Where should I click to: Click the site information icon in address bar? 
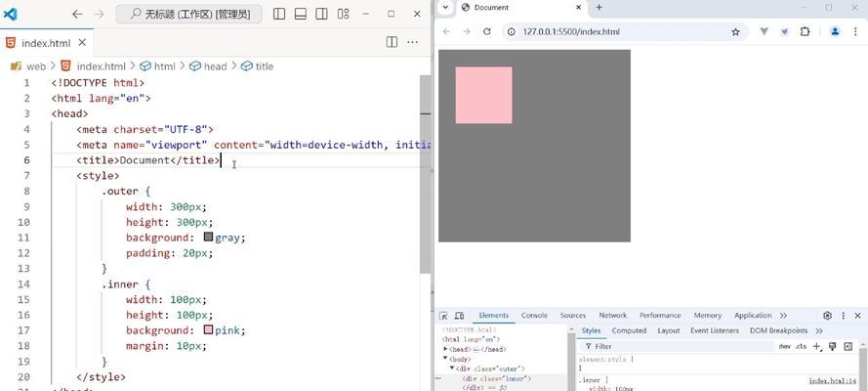(x=512, y=31)
